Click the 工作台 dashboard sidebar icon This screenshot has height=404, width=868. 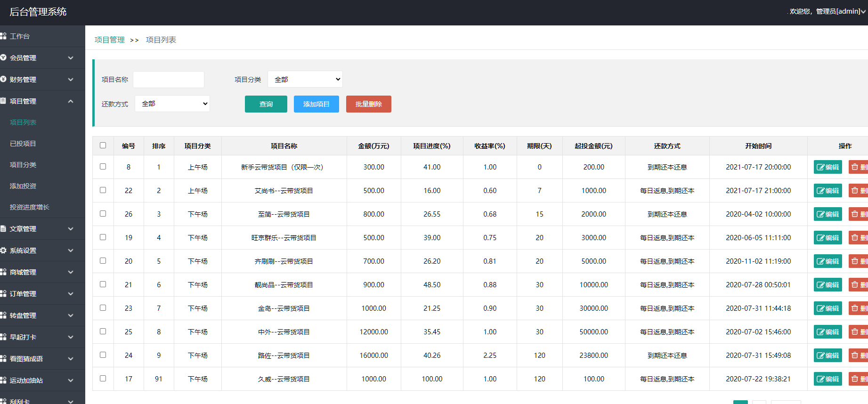[3, 36]
